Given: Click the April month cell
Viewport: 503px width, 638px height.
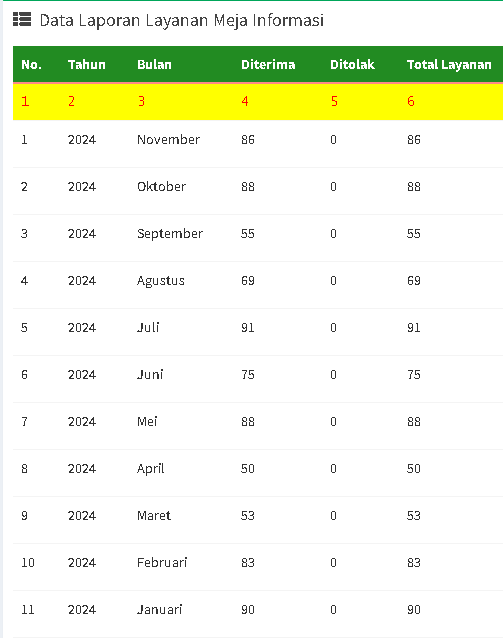Looking at the screenshot, I should click(x=151, y=469).
